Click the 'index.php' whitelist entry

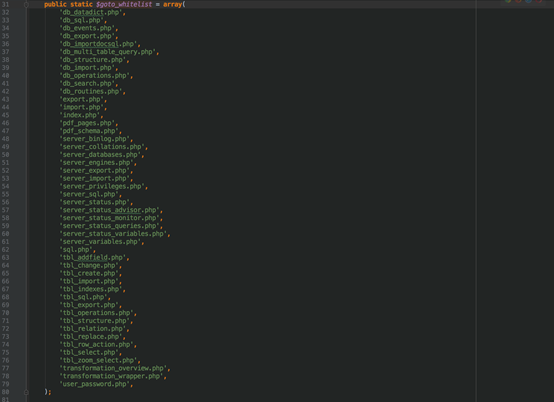coord(80,115)
